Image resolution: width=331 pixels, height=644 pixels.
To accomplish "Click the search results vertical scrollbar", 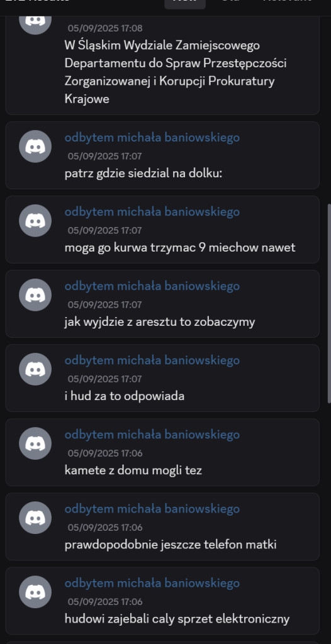I will pos(328,304).
